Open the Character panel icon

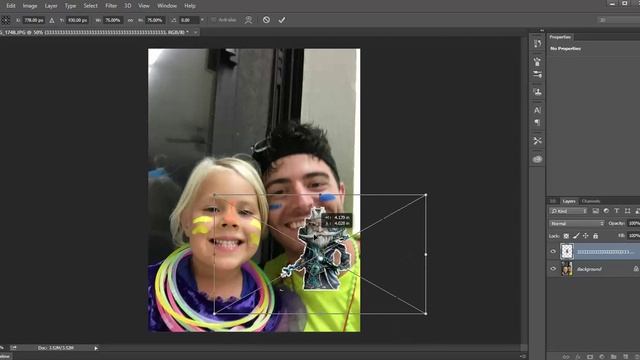(x=537, y=110)
